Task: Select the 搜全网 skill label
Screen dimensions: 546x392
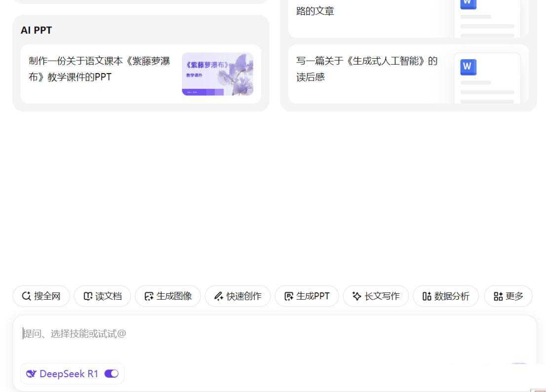Action: [x=47, y=296]
